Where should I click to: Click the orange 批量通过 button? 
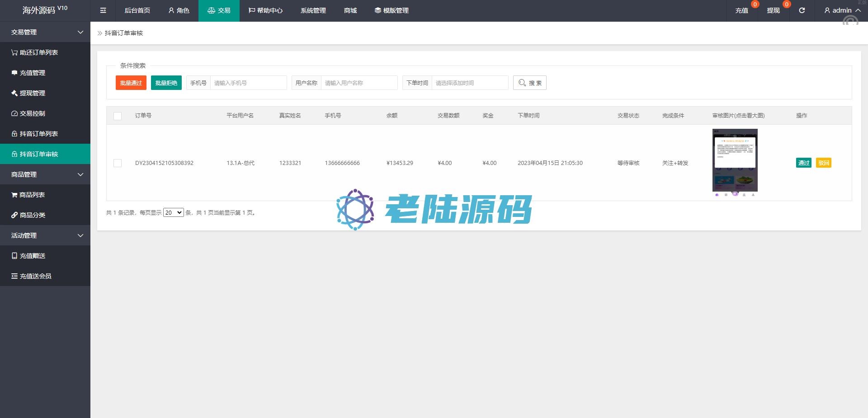131,83
